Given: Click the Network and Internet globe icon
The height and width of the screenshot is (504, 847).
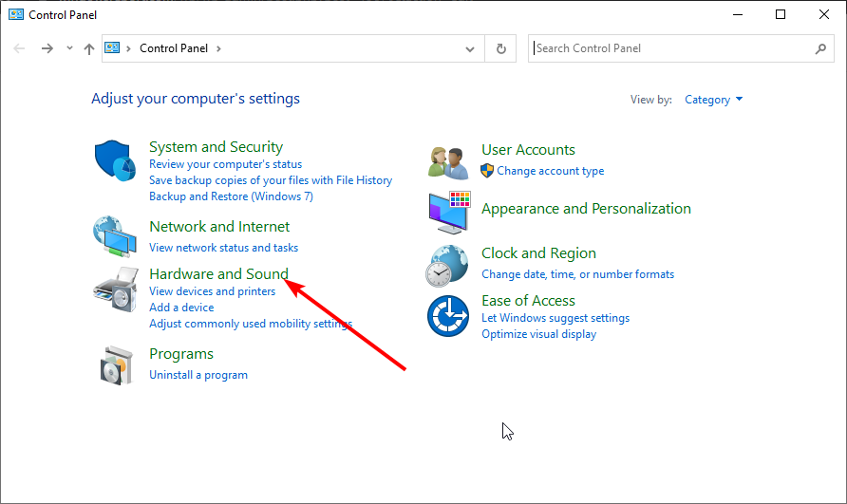Looking at the screenshot, I should click(115, 236).
